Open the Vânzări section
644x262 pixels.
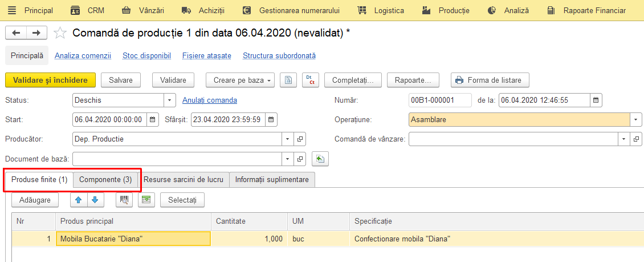[x=144, y=10]
